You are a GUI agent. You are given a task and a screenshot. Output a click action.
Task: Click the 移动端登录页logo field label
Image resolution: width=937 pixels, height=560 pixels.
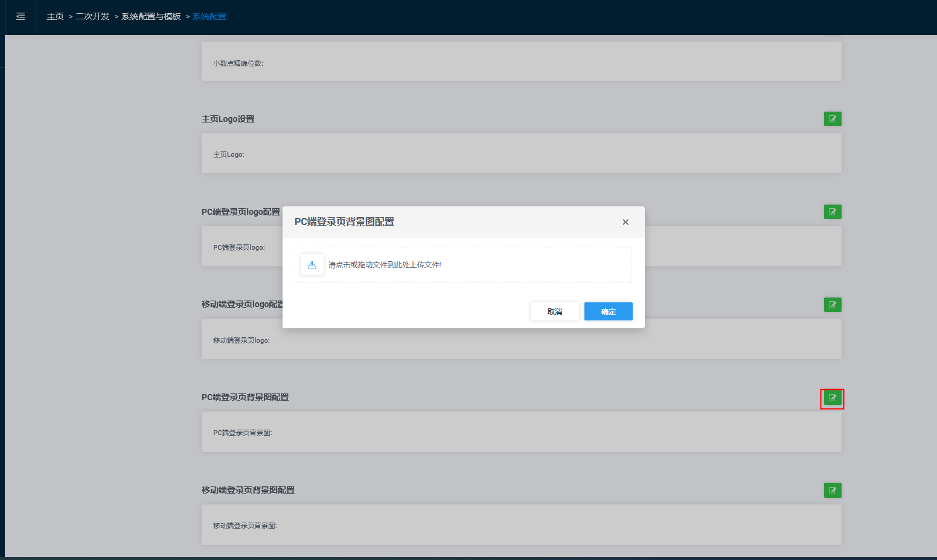(x=241, y=341)
